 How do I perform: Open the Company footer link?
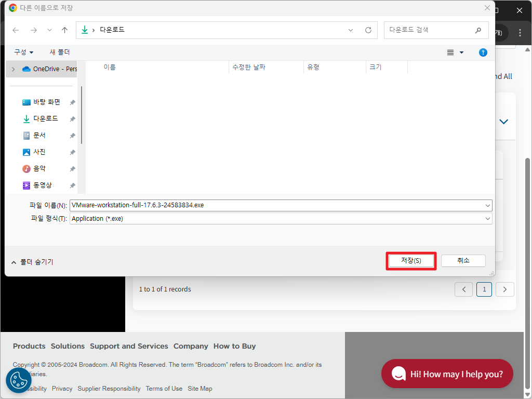point(191,346)
